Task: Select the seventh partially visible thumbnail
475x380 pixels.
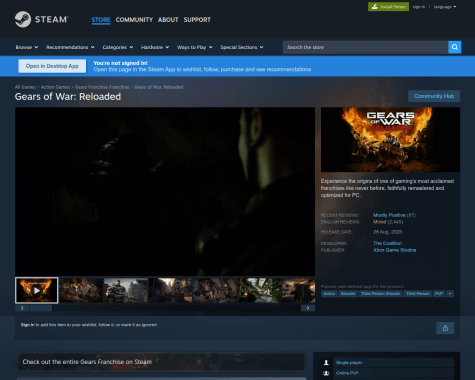Action: click(x=299, y=290)
